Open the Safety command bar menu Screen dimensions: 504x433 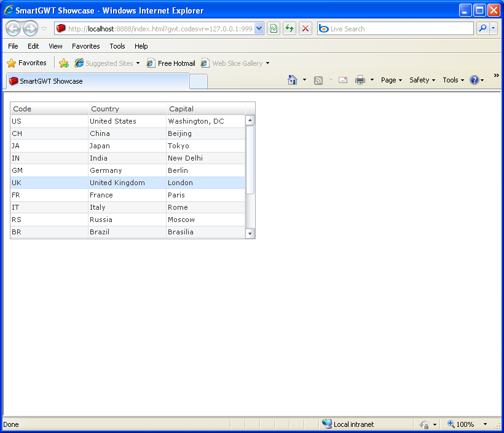[422, 80]
